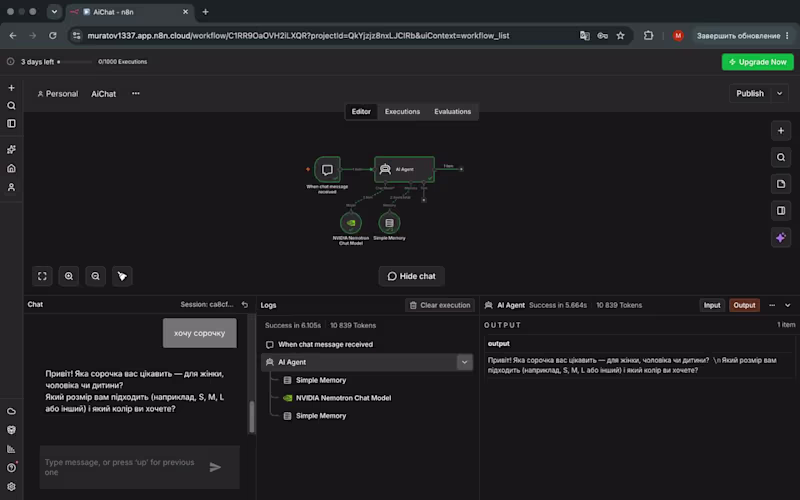Image resolution: width=800 pixels, height=500 pixels.
Task: Open node search on right canvas toolbar
Action: point(781,157)
